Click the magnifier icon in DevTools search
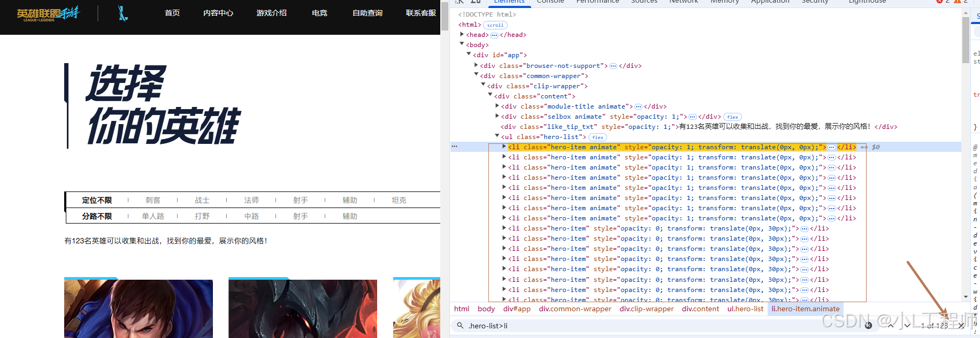Image resolution: width=980 pixels, height=338 pixels. (460, 325)
